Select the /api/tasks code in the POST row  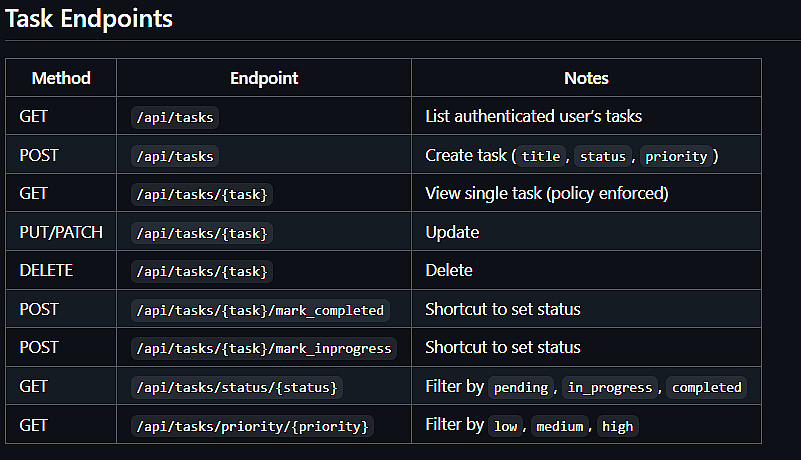coord(176,156)
